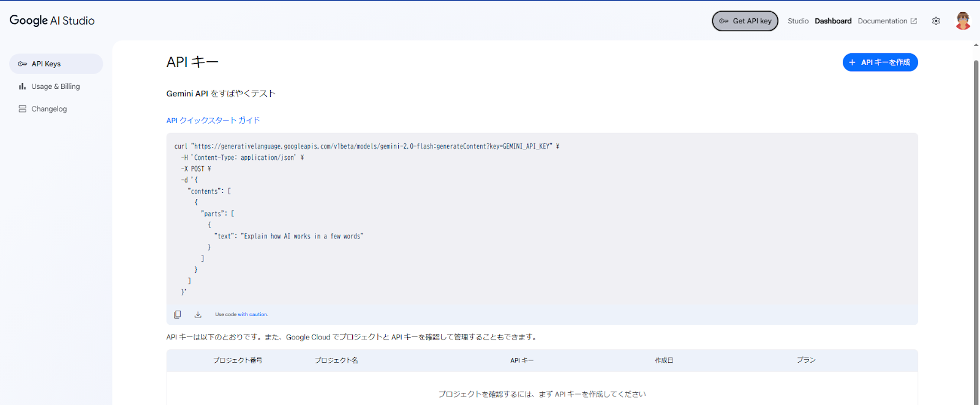This screenshot has height=405, width=980.
Task: Click the -X POST line in code
Action: pyautogui.click(x=195, y=168)
